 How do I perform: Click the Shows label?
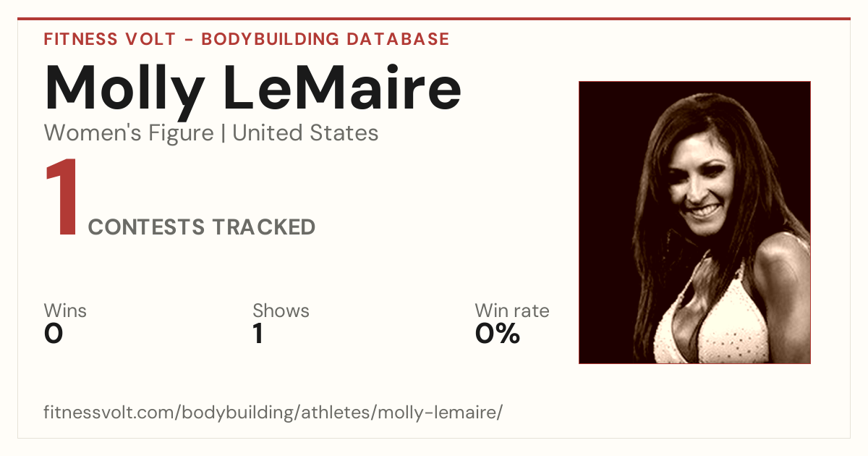pos(281,311)
